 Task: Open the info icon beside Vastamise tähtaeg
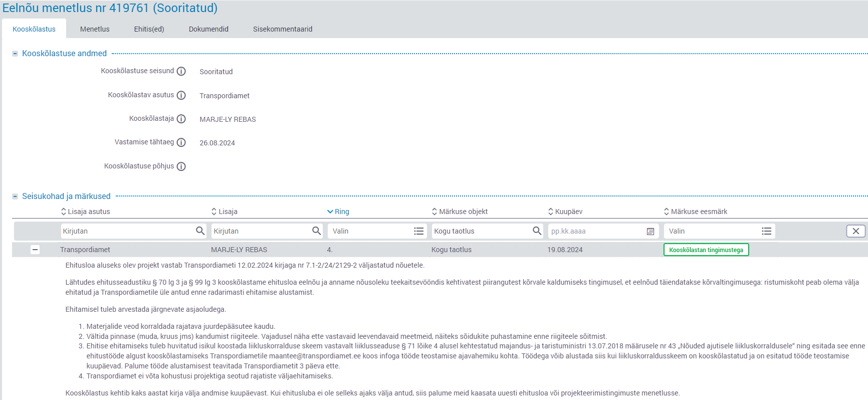[x=181, y=142]
